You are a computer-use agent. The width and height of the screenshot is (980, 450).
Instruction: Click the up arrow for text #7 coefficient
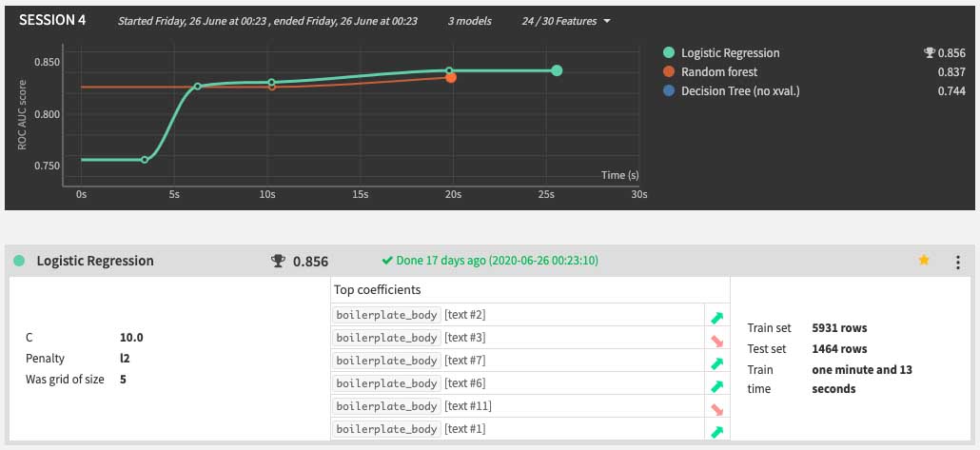(716, 362)
